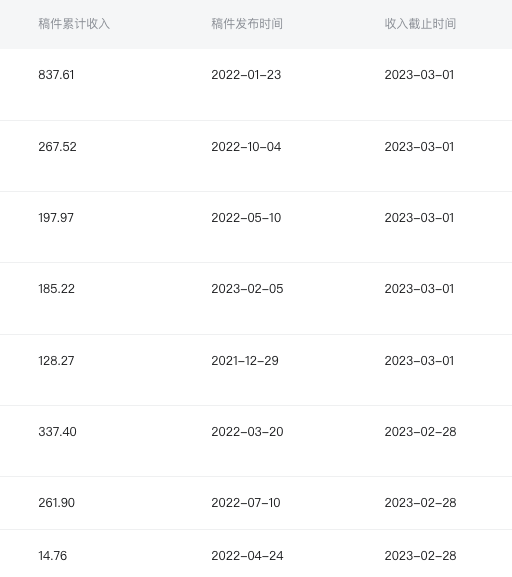Click the 稿件累计收入 column header

pos(74,24)
